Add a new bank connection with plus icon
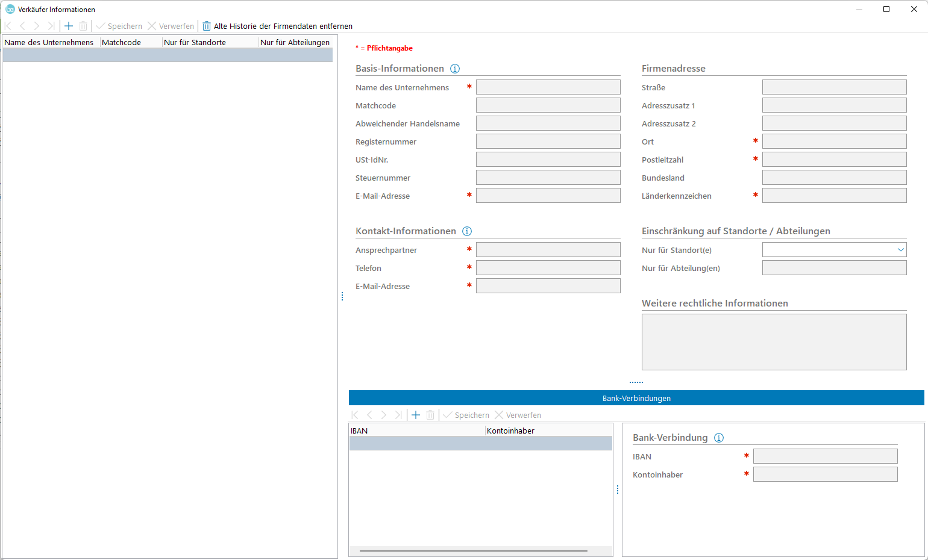Image resolution: width=928 pixels, height=560 pixels. coord(416,415)
